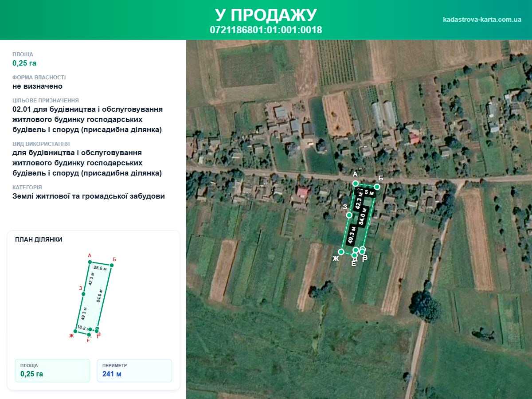Select the Площа 0,25 га box below the plan
532x399 pixels.
click(x=52, y=370)
